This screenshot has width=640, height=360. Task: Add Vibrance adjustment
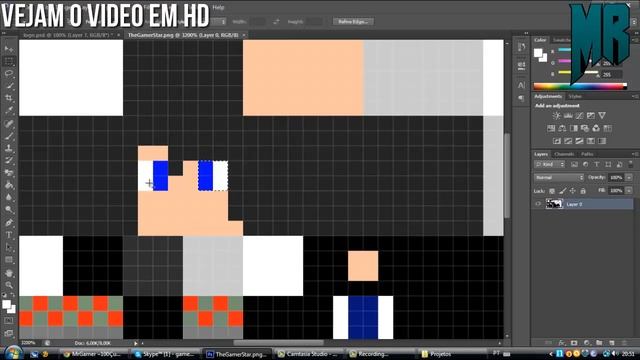tap(602, 116)
